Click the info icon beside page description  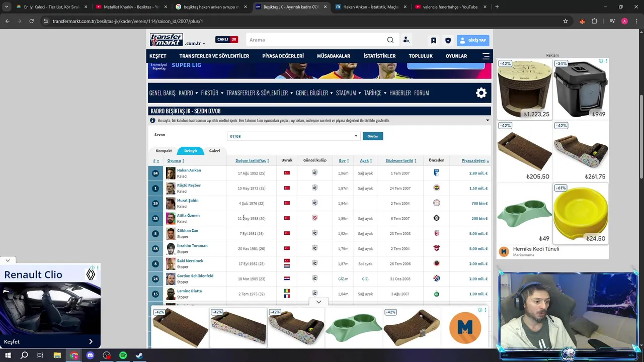click(x=152, y=120)
